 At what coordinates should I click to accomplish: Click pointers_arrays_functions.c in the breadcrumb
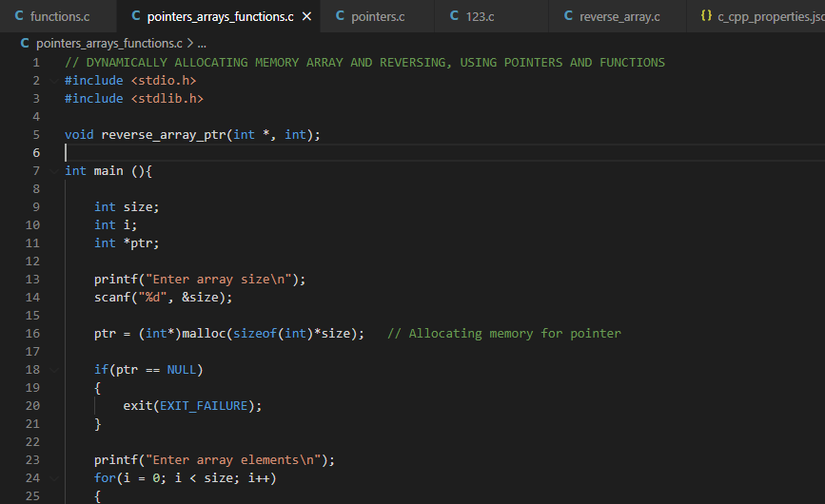pos(109,43)
